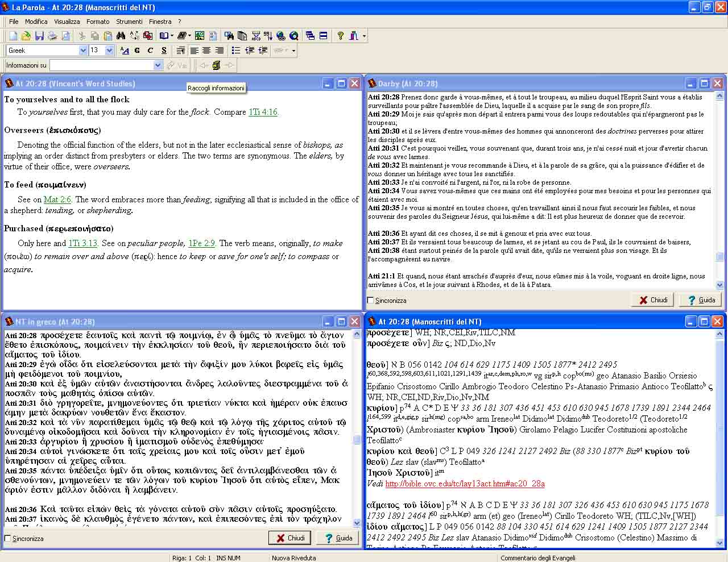
Task: Click Guida button in Darby window
Action: 701,299
